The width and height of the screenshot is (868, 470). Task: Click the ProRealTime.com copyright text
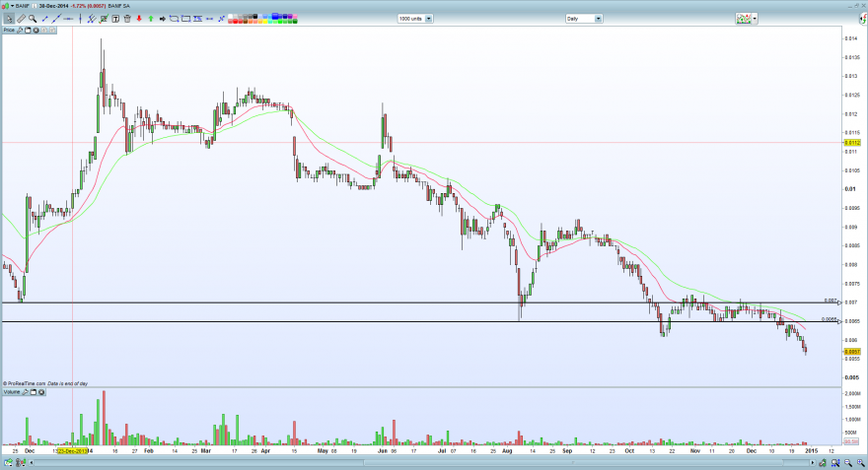pos(27,383)
